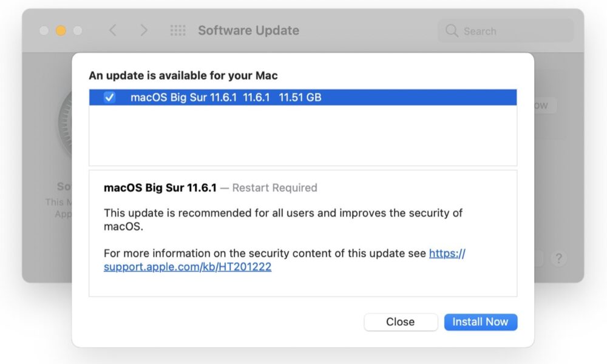The width and height of the screenshot is (607, 364).
Task: Go back with the left chevron
Action: pos(113,30)
